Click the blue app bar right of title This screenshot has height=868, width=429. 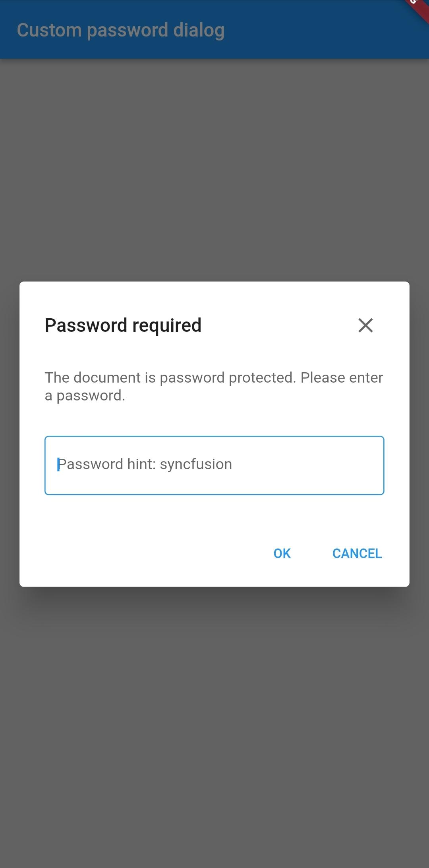[318, 30]
